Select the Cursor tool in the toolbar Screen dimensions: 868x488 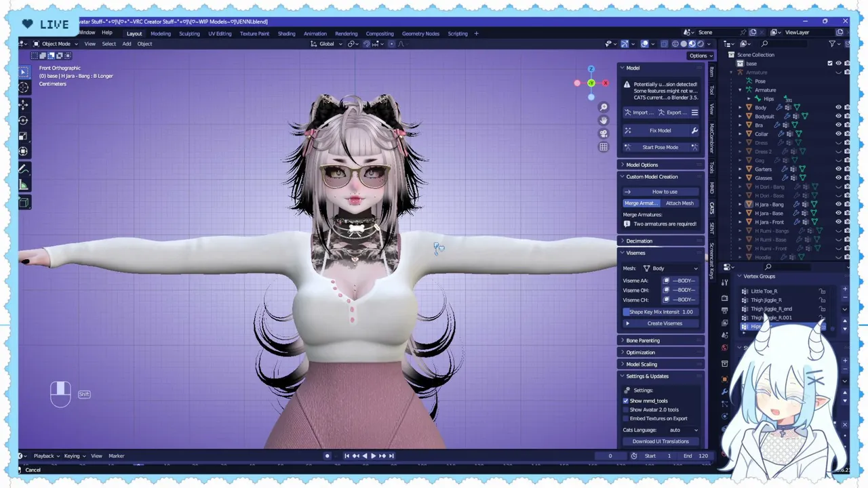[24, 87]
